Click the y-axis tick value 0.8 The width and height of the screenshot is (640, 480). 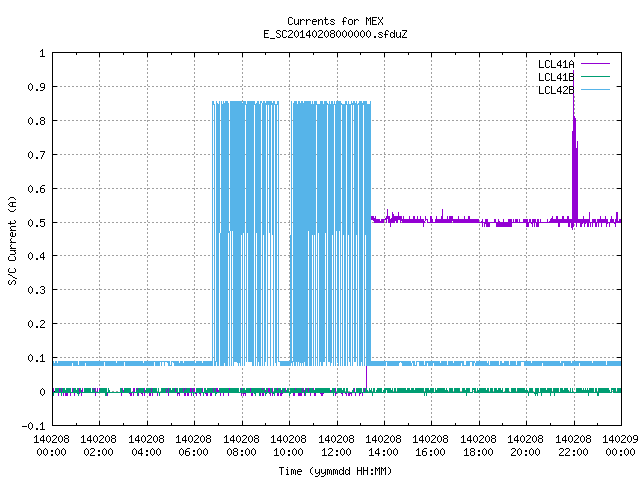36,121
